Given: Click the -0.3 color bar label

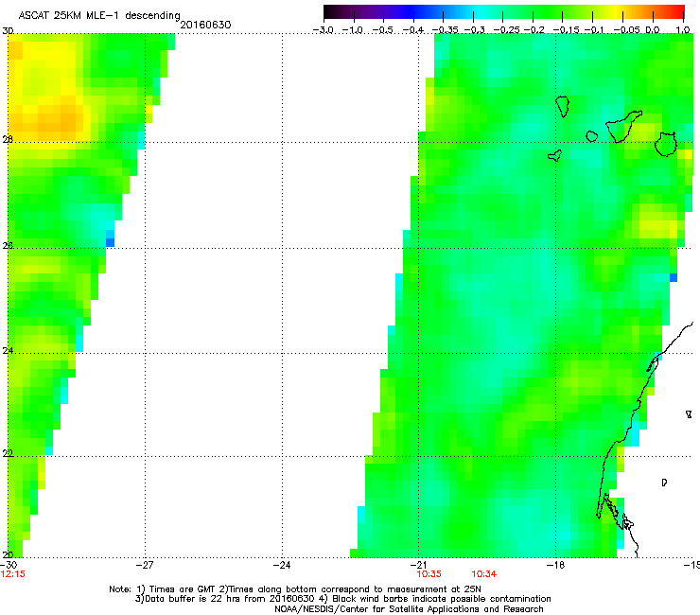Looking at the screenshot, I should point(475,30).
